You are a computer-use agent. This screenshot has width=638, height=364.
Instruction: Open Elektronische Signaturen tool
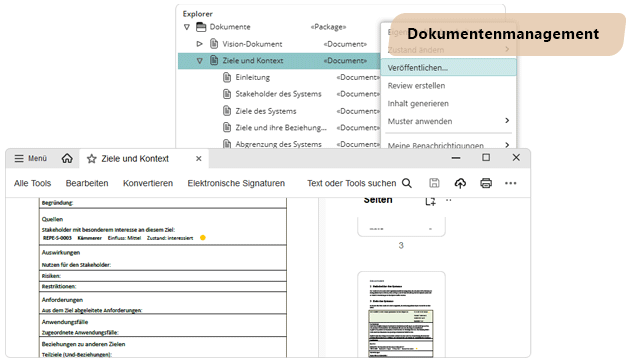236,183
